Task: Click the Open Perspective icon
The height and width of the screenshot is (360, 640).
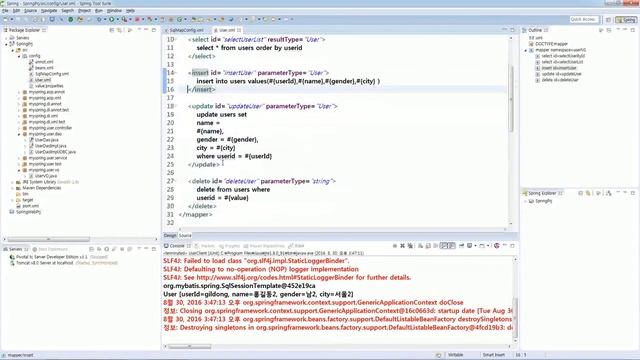Action: click(x=608, y=20)
